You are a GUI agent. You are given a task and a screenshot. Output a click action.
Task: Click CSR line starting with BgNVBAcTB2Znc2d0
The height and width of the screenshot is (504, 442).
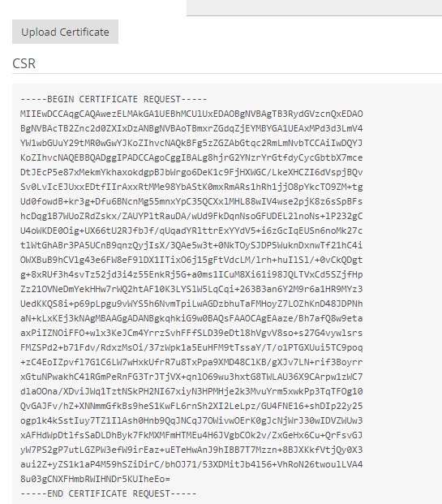click(191, 128)
